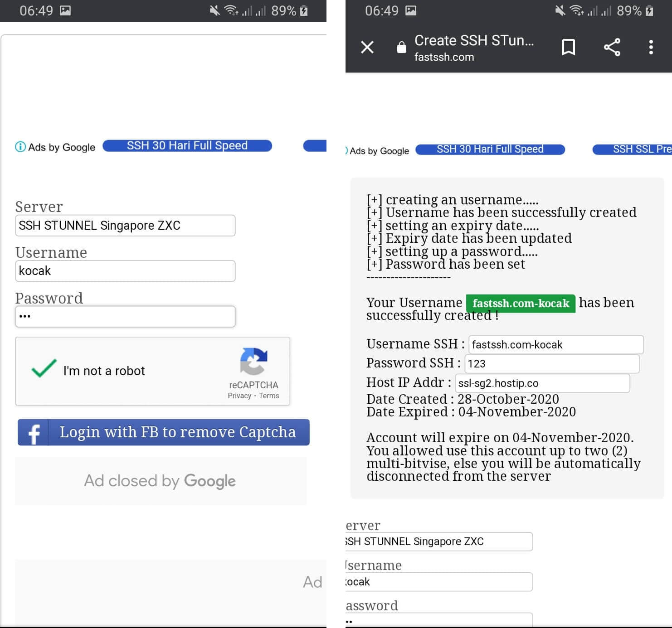Tap Wi-Fi icon in right status bar

pos(576,10)
